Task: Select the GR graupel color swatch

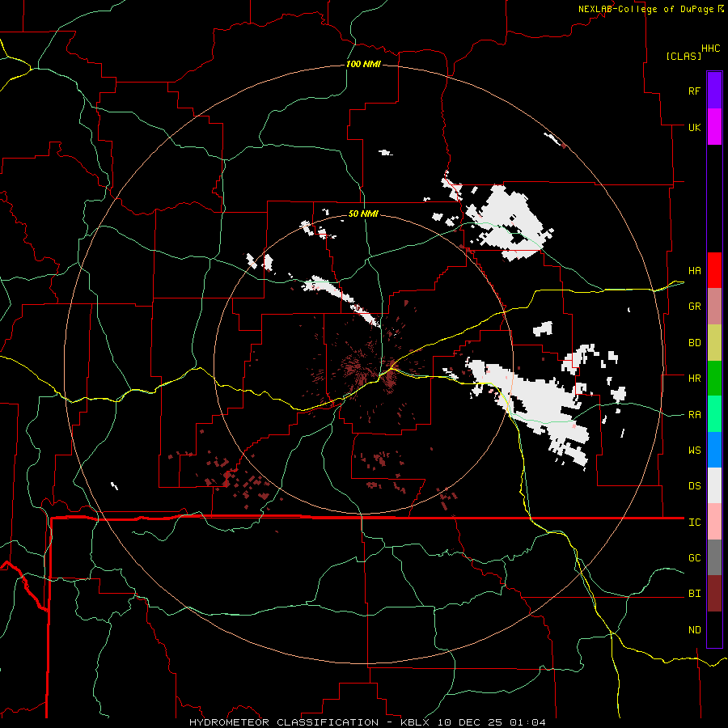Action: (x=714, y=307)
